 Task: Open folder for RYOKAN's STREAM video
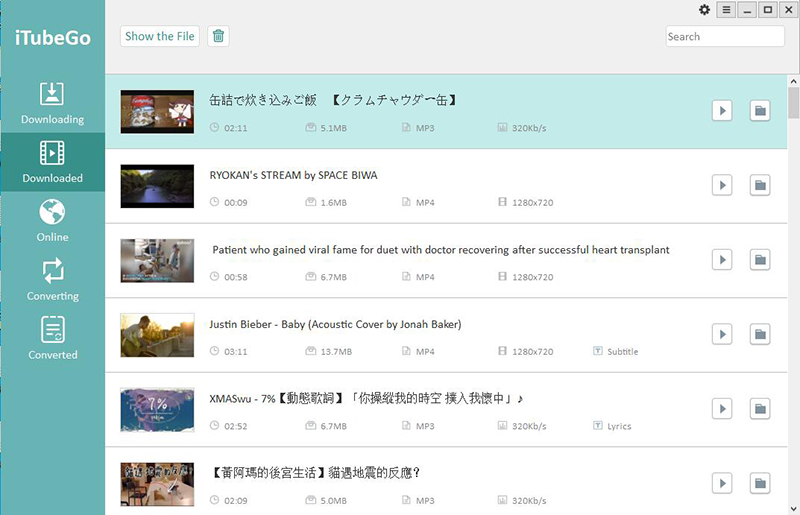760,185
